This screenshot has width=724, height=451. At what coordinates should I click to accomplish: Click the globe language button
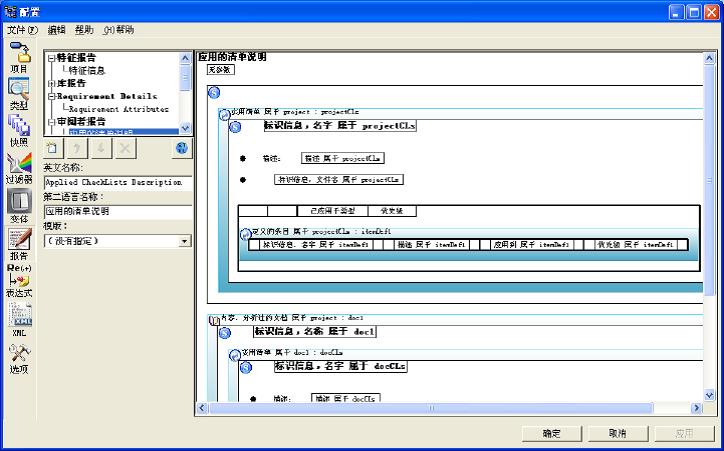[x=182, y=148]
